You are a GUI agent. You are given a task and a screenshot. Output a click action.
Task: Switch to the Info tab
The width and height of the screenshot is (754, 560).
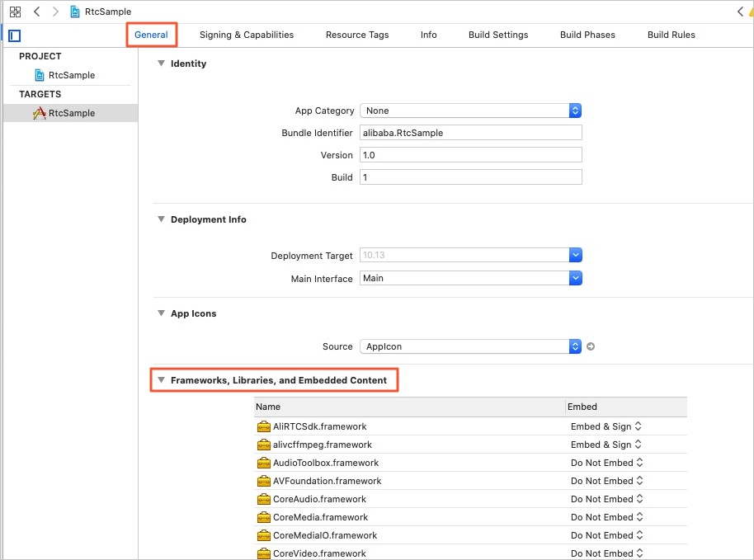(428, 35)
